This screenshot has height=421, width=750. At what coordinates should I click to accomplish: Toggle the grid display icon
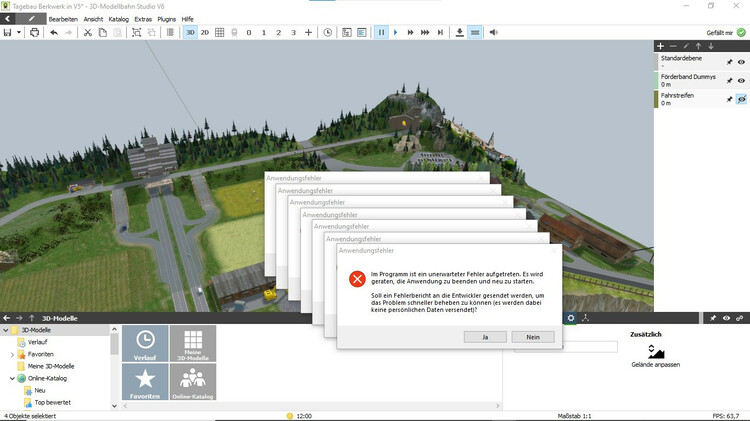point(220,33)
